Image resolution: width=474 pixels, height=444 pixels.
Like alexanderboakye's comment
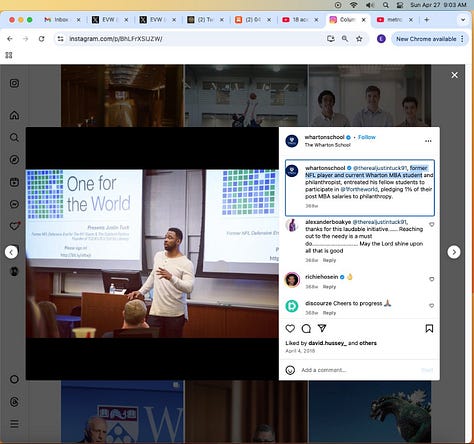pyautogui.click(x=432, y=225)
